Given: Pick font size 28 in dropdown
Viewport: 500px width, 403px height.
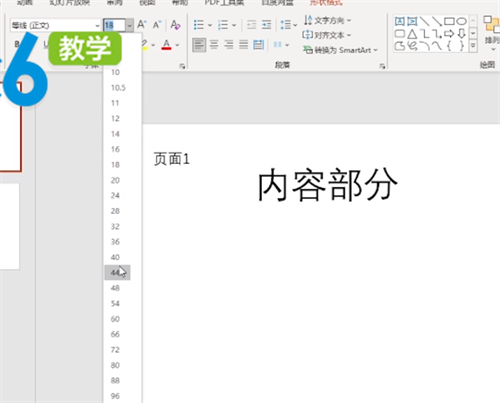Looking at the screenshot, I should (x=115, y=211).
